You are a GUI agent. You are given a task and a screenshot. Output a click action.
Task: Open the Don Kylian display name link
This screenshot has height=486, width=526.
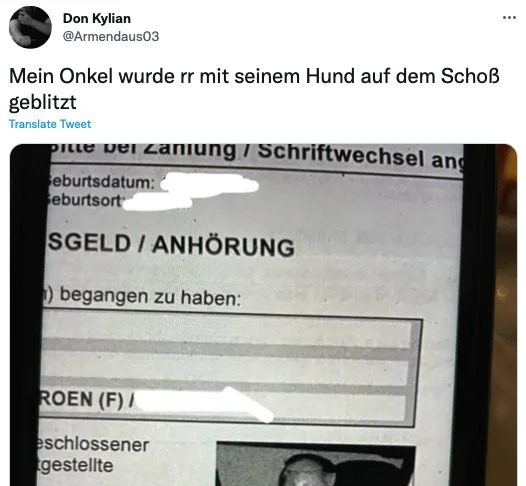[x=97, y=18]
